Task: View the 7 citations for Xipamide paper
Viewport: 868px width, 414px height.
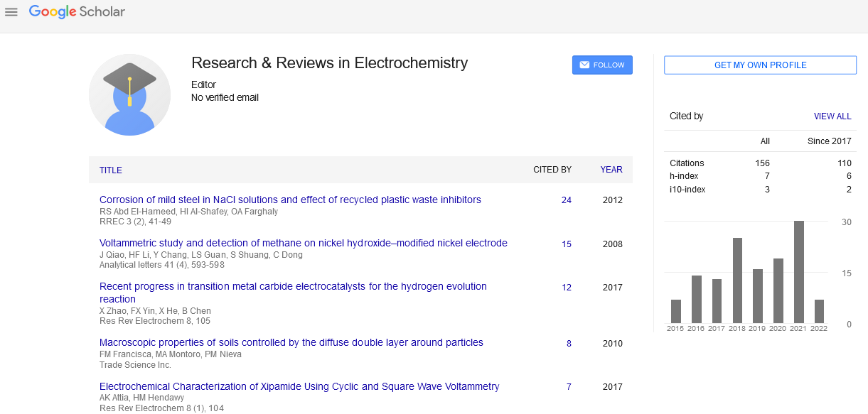Action: [x=569, y=387]
